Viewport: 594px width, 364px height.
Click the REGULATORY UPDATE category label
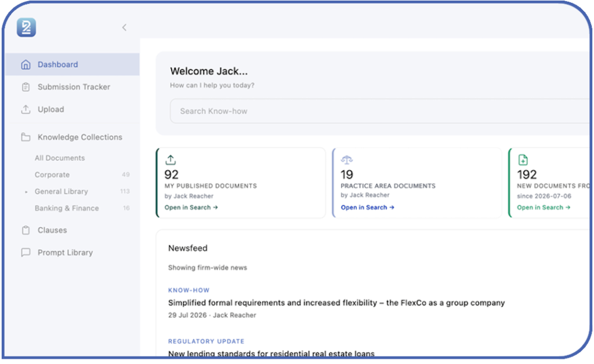[x=206, y=341]
